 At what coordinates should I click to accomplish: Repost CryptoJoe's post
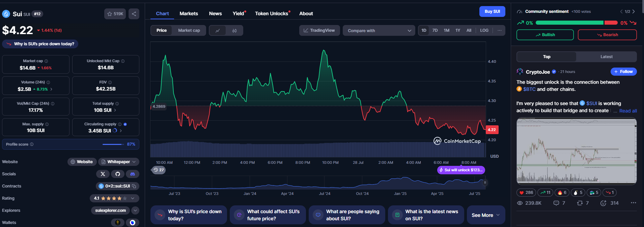point(583,203)
